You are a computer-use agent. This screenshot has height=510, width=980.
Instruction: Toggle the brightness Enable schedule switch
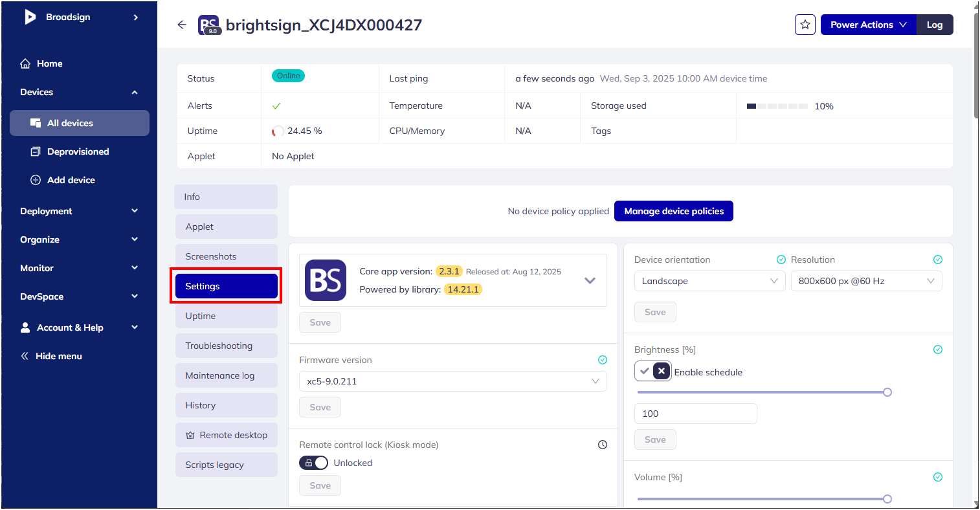[x=653, y=371]
